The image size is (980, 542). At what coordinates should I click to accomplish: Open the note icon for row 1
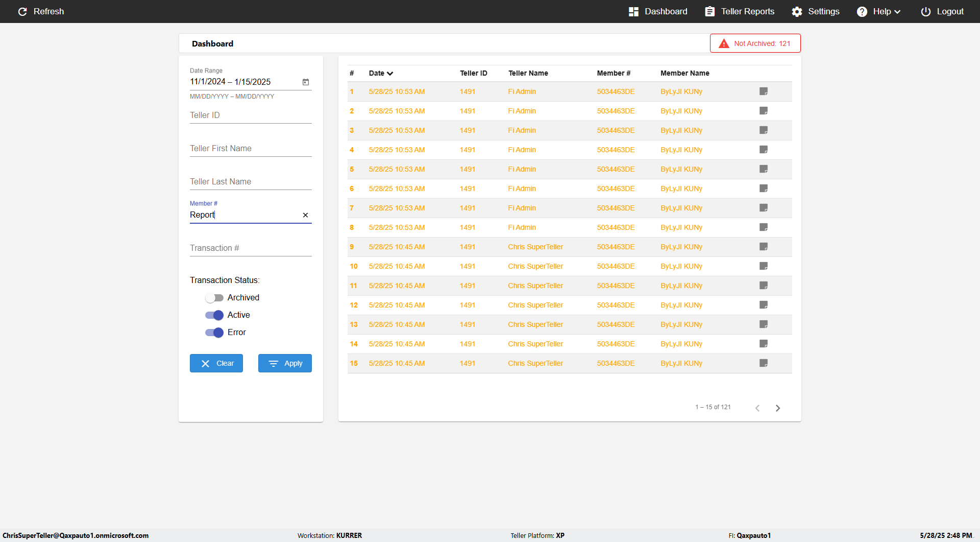point(764,91)
